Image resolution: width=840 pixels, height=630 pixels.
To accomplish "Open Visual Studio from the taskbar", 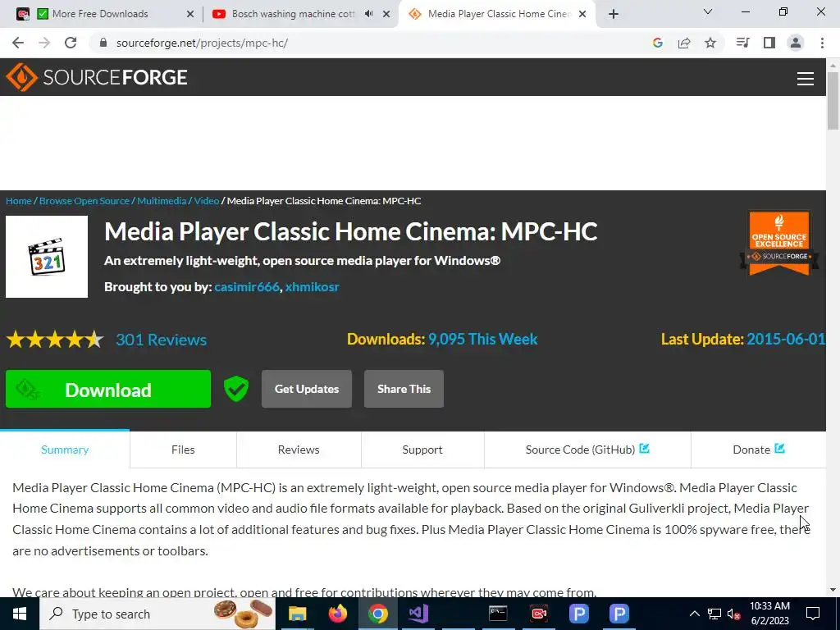I will coord(418,614).
